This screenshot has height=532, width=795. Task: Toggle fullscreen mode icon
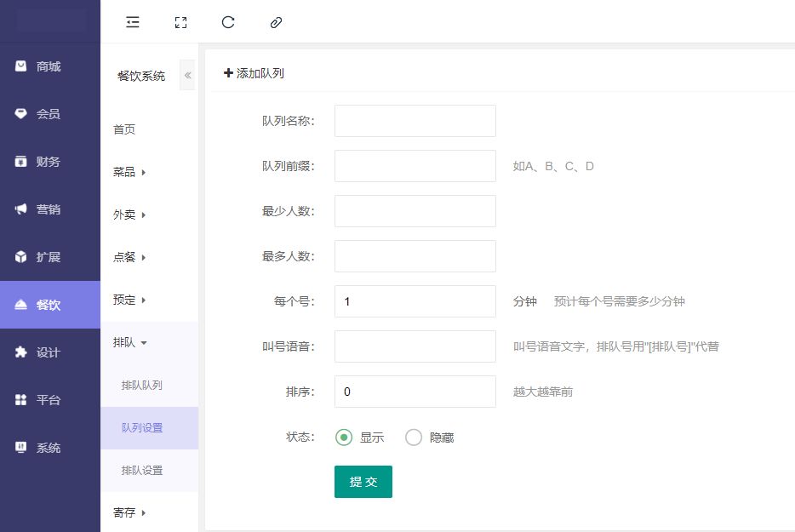pyautogui.click(x=180, y=22)
